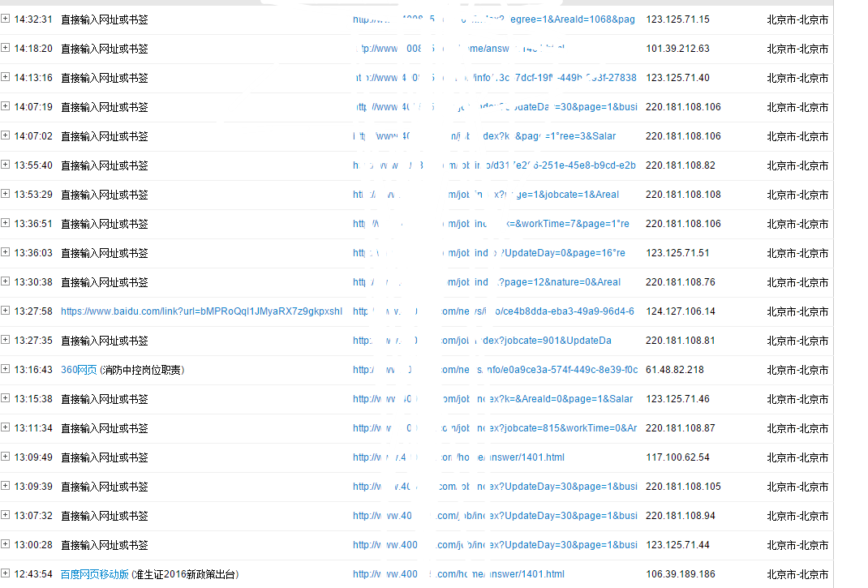This screenshot has height=588, width=868.
Task: Open entry URL containing e0a9ce3a-574f
Action: coord(496,370)
